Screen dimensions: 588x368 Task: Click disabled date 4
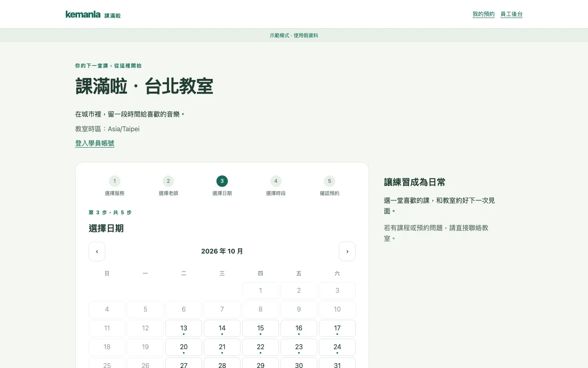coord(107,310)
